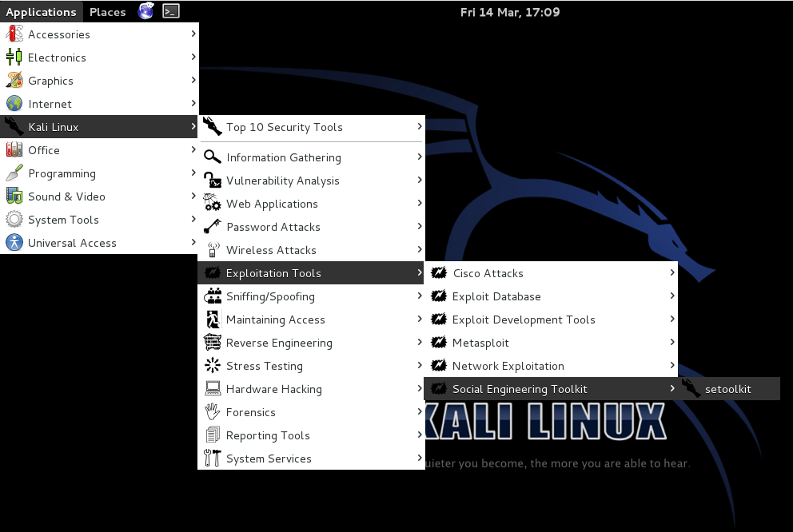The image size is (793, 532).
Task: Select the Electronics menu label
Action: click(57, 57)
